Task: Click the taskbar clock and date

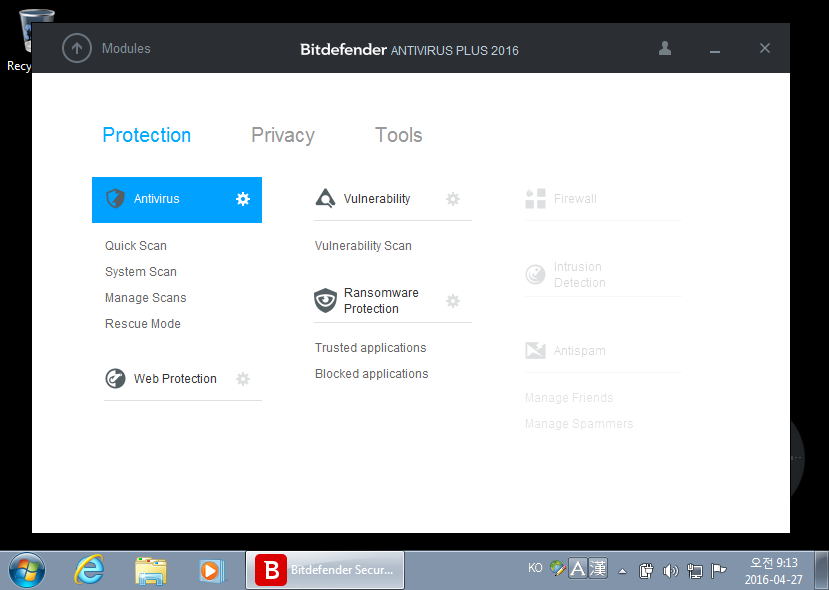Action: tap(773, 571)
